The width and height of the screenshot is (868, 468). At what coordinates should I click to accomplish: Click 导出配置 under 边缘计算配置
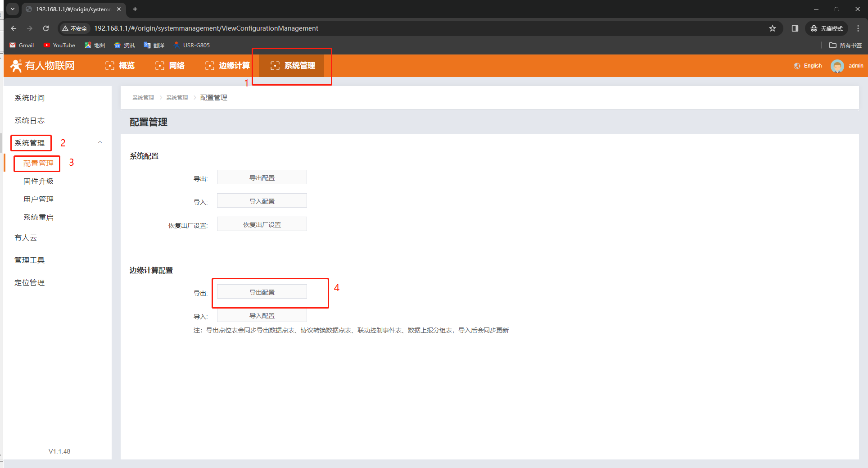pyautogui.click(x=262, y=292)
